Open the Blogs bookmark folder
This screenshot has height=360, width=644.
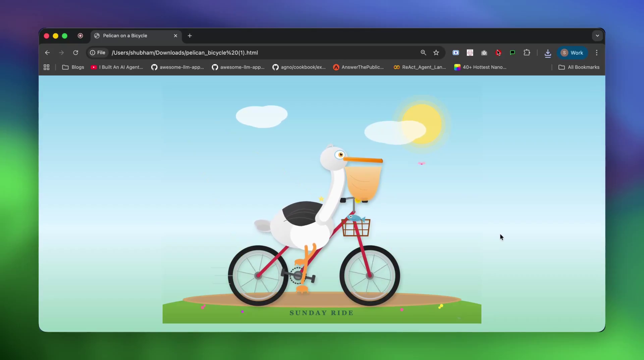tap(73, 67)
